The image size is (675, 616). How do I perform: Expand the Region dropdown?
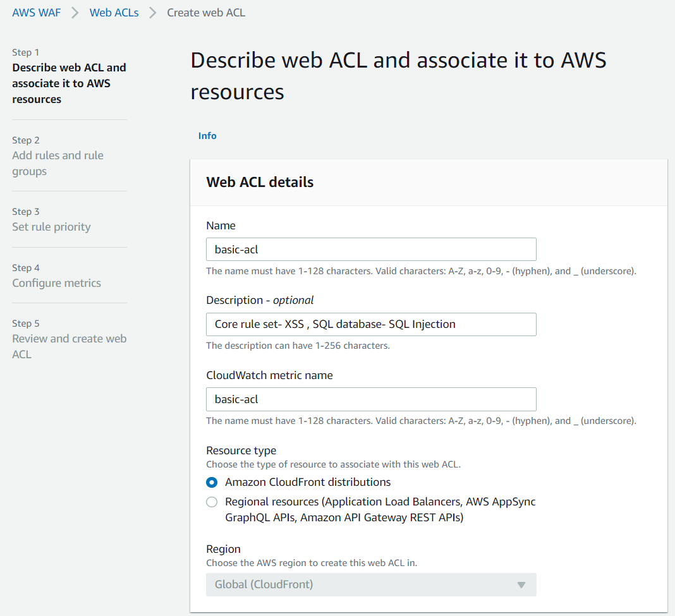pos(371,584)
